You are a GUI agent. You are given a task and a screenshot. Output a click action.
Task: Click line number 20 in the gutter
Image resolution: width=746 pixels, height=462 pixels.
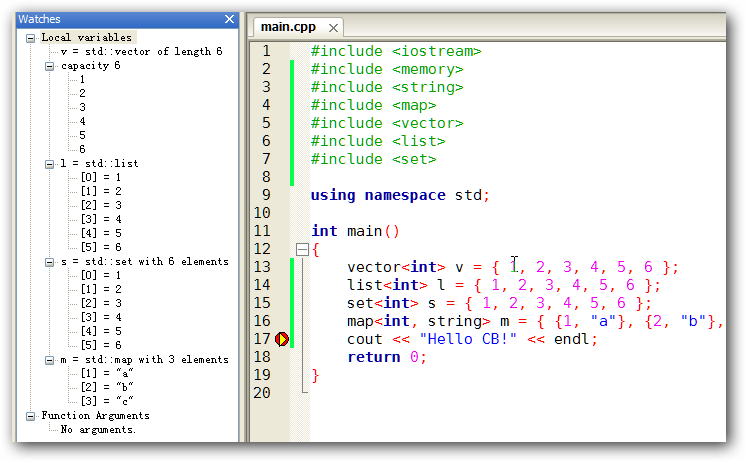point(262,393)
